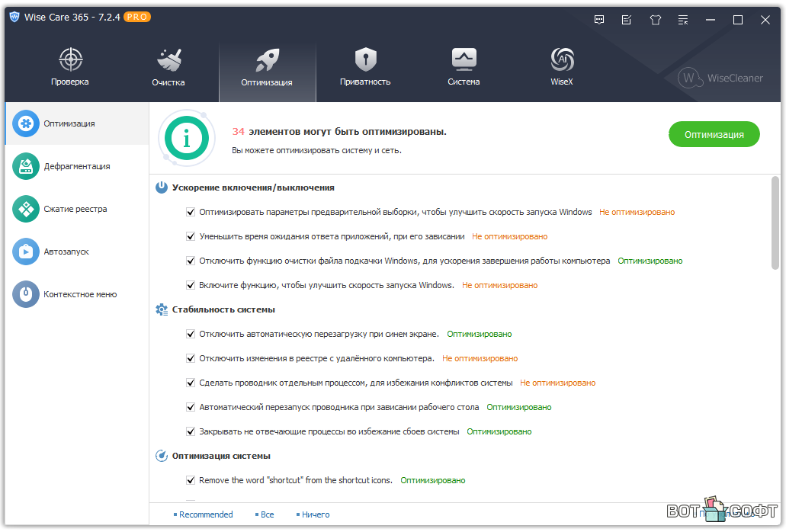Switch to the Проверка tab label

click(x=69, y=82)
